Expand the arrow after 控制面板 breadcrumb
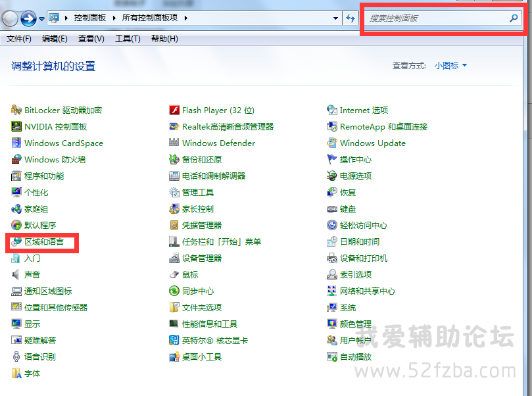 point(114,18)
